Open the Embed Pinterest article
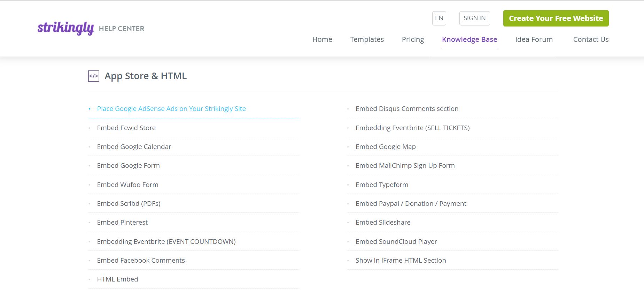This screenshot has width=644, height=293. pyautogui.click(x=122, y=222)
